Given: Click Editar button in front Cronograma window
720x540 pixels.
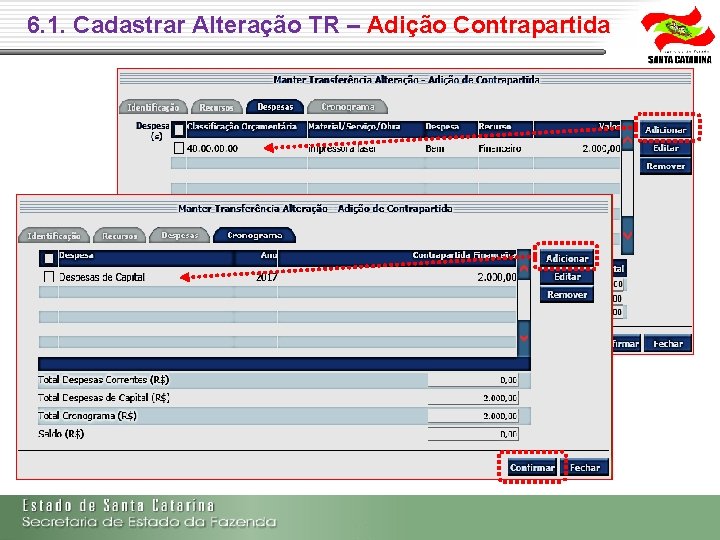Looking at the screenshot, I should (567, 276).
